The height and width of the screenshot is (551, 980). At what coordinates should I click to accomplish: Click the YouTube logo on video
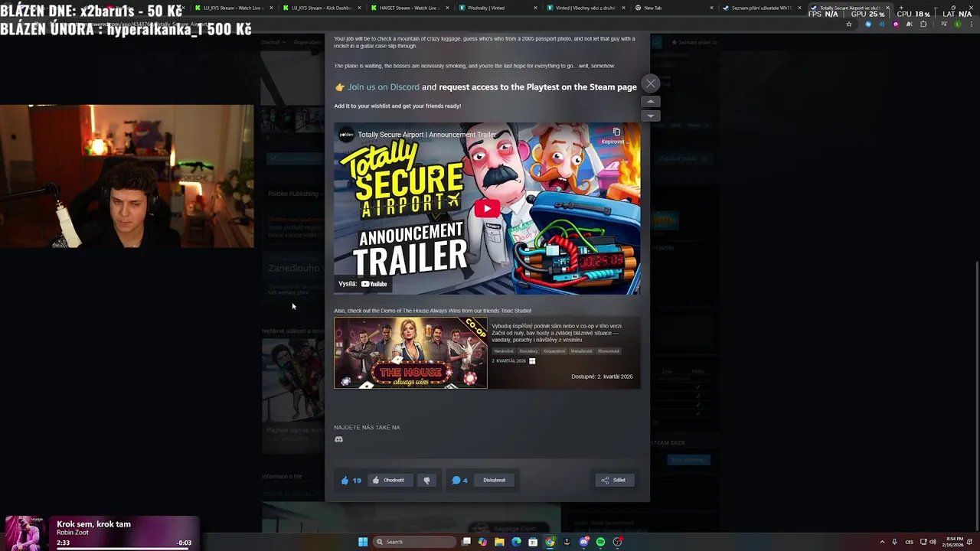tap(374, 284)
